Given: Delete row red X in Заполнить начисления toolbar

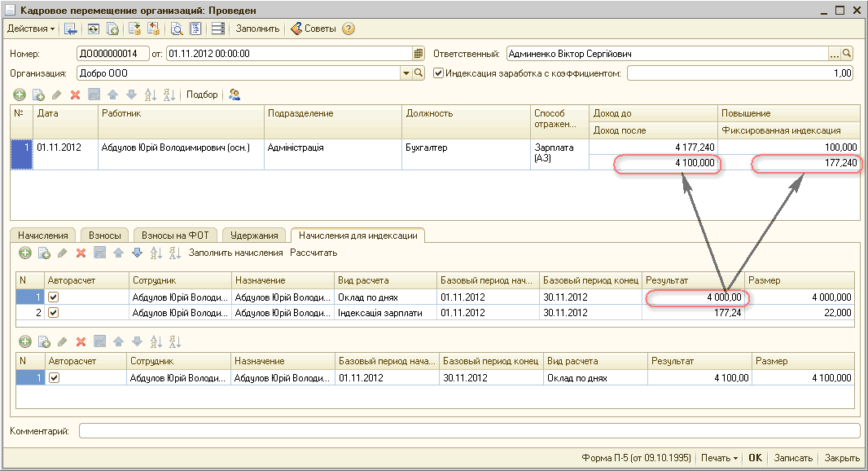Looking at the screenshot, I should (81, 253).
